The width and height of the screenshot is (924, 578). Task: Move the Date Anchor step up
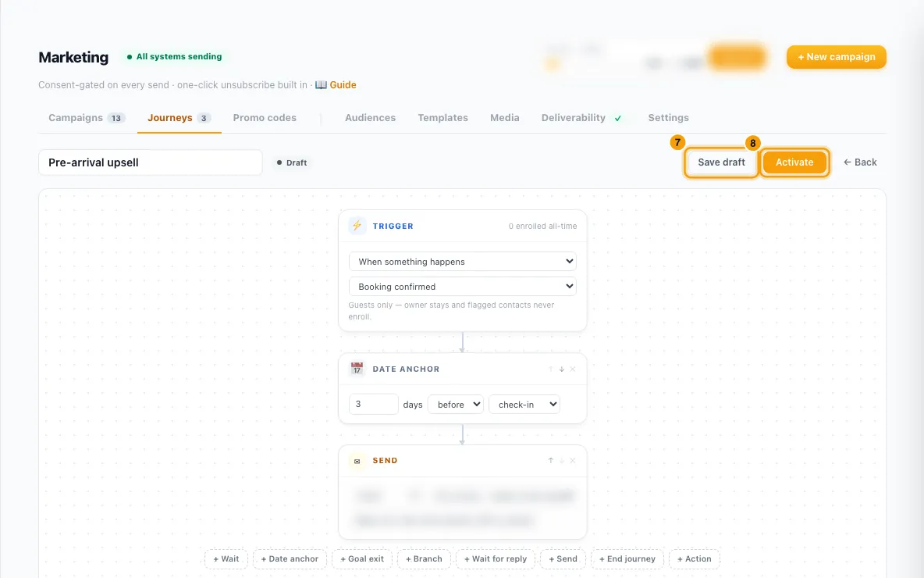[550, 369]
